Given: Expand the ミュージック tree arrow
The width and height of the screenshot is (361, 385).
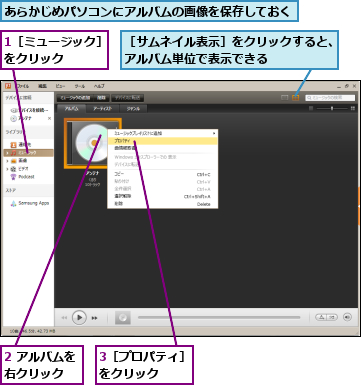Looking at the screenshot, I should (x=7, y=153).
